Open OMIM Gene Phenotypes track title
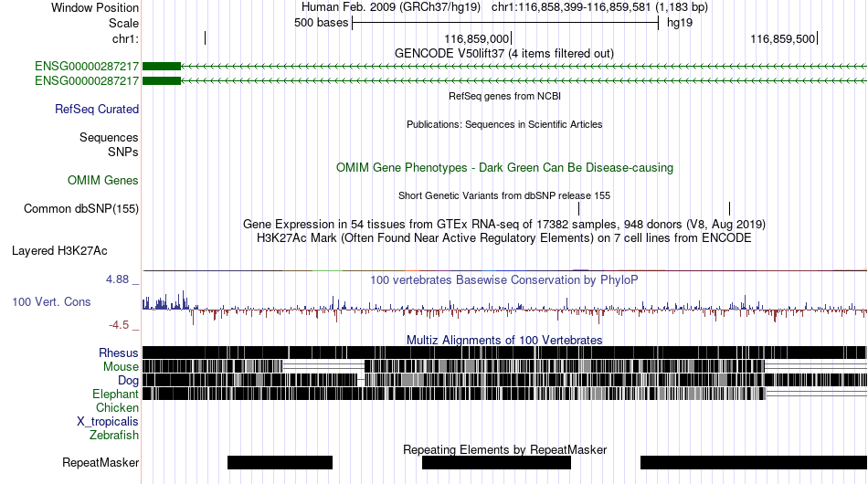The height and width of the screenshot is (484, 868). click(x=504, y=168)
